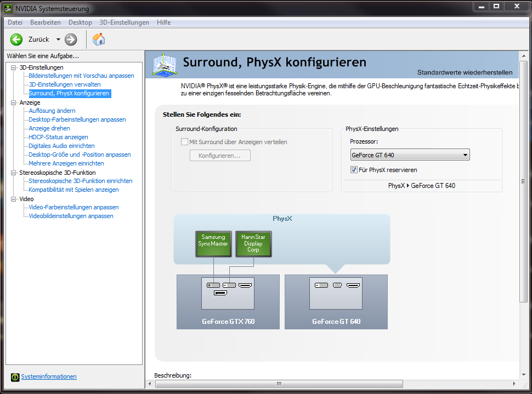Open Stereoskopische 3D-Funktion einrichten

coord(81,181)
